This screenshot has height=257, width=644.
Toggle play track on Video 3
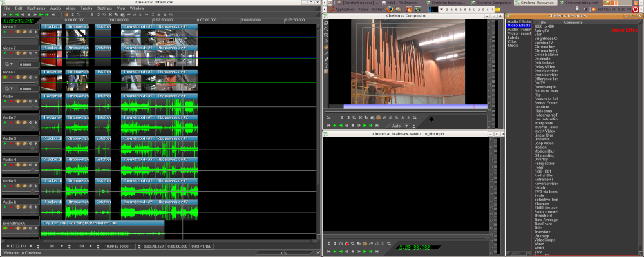coord(5,32)
